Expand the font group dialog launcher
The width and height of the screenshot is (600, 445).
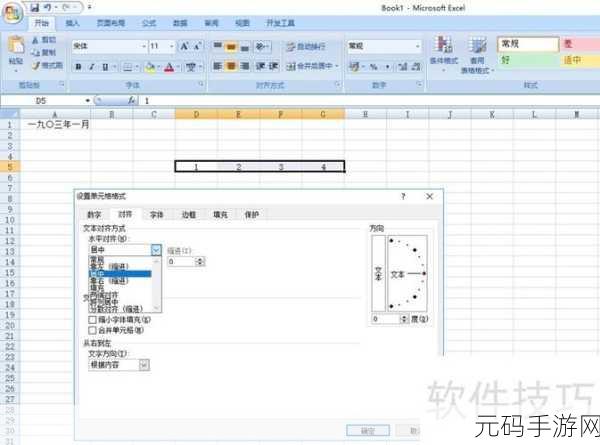tap(201, 84)
